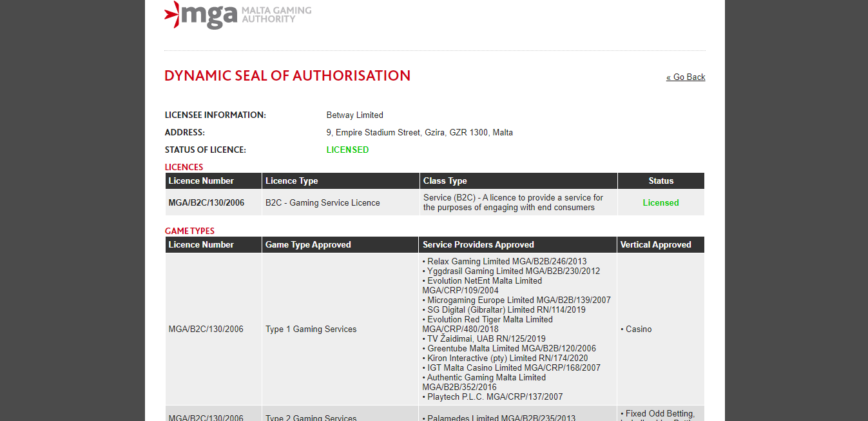
Task: Select bold MGA/B2C/130/2006 in Licences table
Action: coord(207,202)
